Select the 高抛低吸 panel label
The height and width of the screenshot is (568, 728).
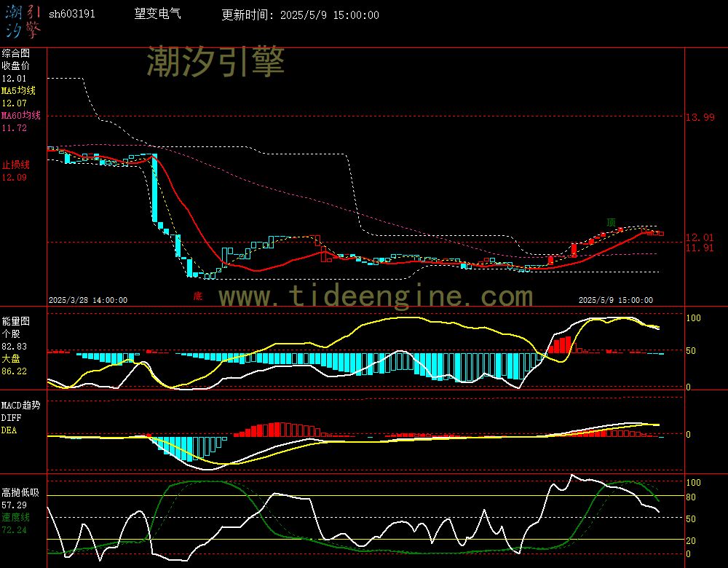(x=20, y=492)
